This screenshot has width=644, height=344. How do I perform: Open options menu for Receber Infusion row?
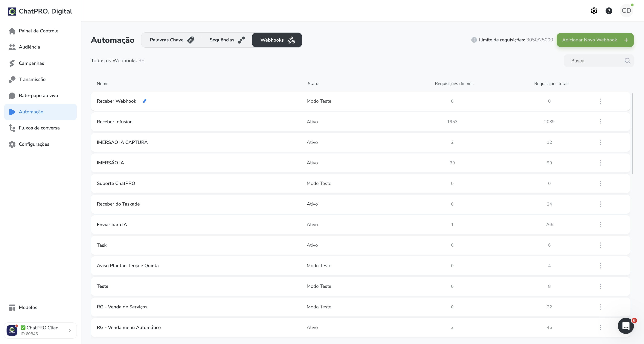tap(601, 122)
